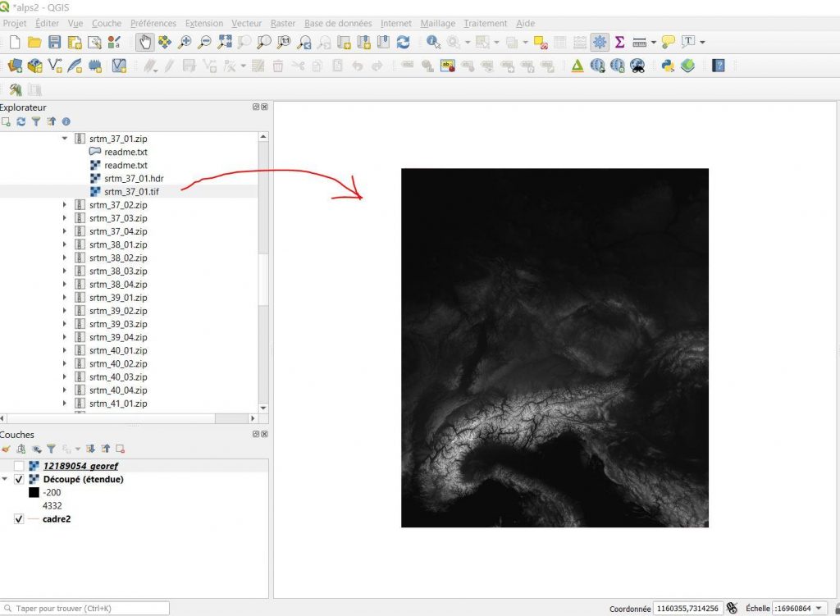Click the Zoom Out magnifier icon
This screenshot has width=840, height=616.
[204, 42]
